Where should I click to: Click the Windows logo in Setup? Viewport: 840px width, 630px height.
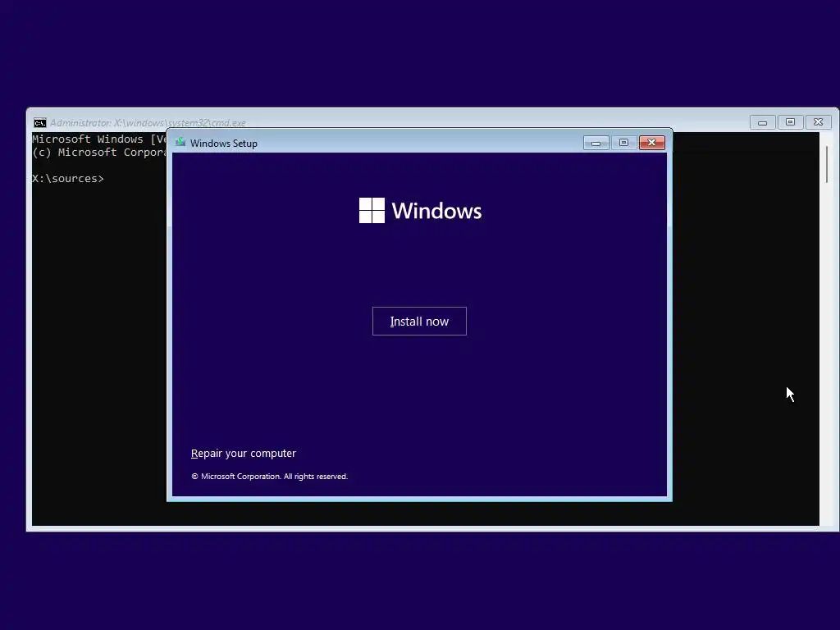coord(420,211)
